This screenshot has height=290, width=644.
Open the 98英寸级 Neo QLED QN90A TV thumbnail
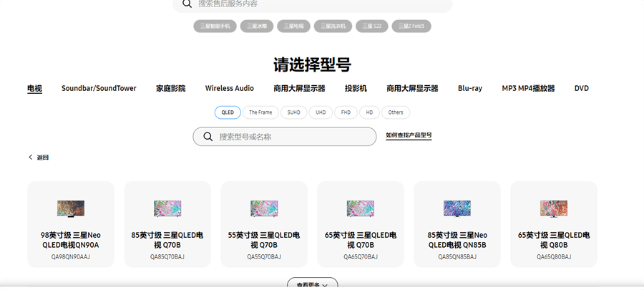71,208
